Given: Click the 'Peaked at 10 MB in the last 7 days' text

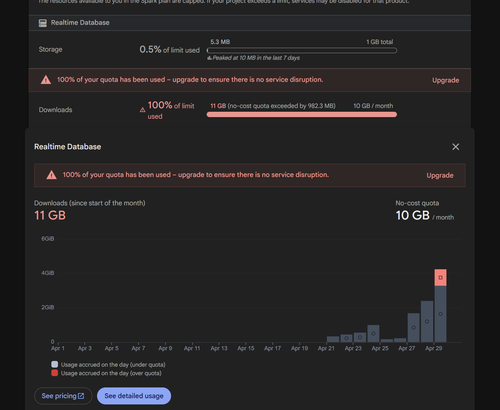Looking at the screenshot, I should tap(256, 58).
